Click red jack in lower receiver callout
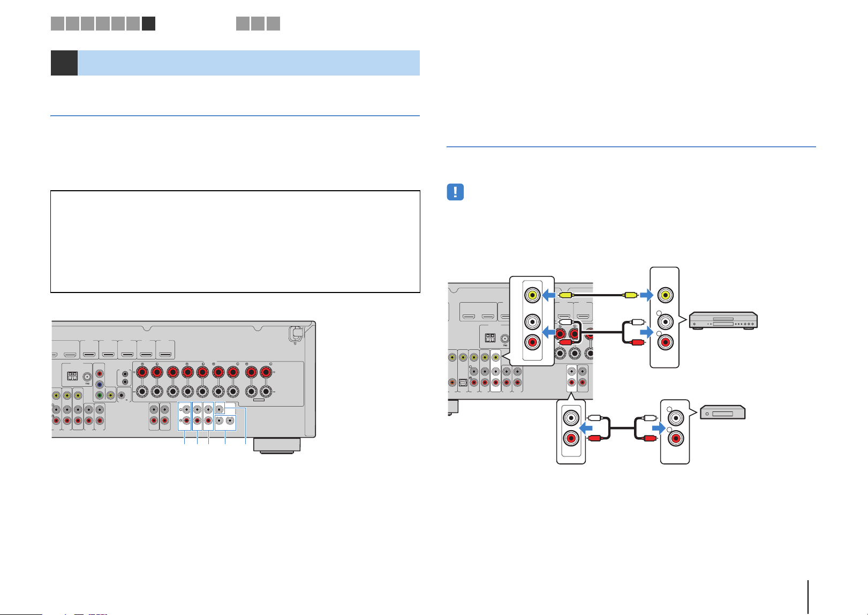Screen dimensions: 868x615 pos(571,439)
